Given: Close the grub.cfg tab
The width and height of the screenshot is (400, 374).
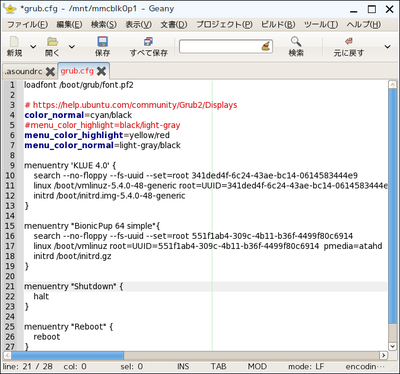Looking at the screenshot, I should pyautogui.click(x=101, y=71).
